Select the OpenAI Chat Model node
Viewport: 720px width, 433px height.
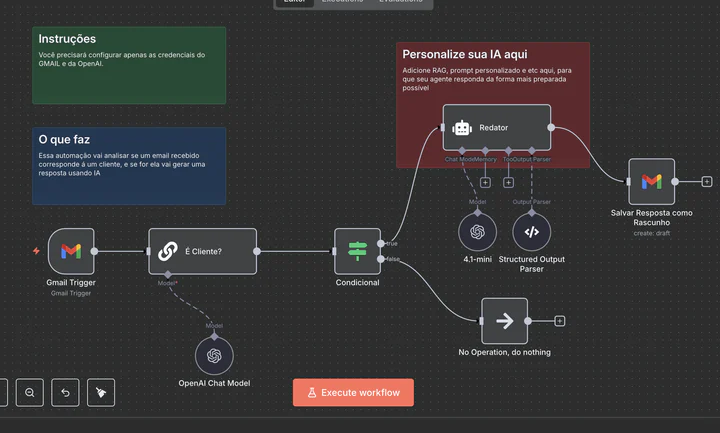[x=214, y=356]
